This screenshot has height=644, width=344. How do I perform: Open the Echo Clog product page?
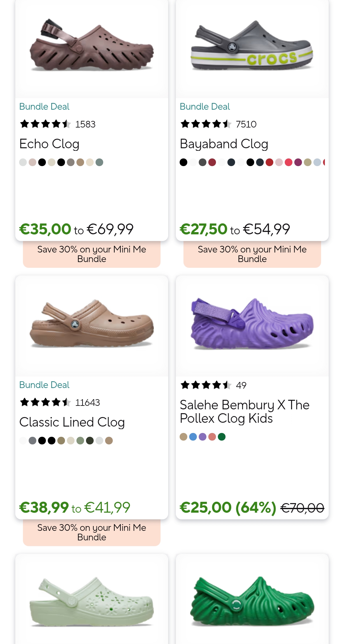[x=49, y=144]
